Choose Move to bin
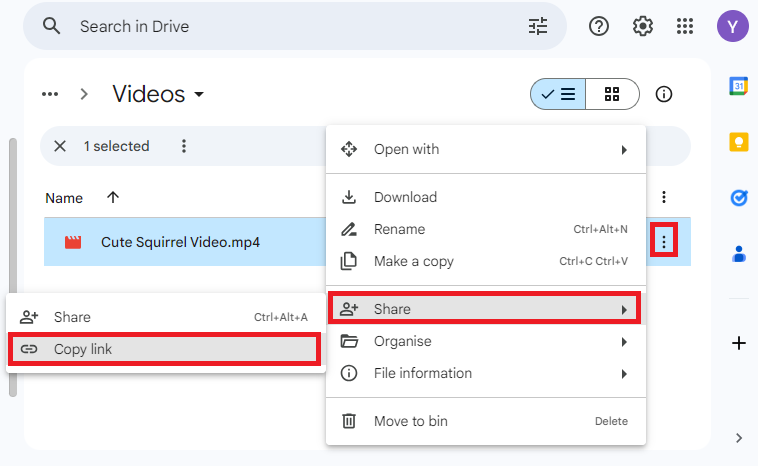This screenshot has height=467, width=758. pyautogui.click(x=486, y=421)
